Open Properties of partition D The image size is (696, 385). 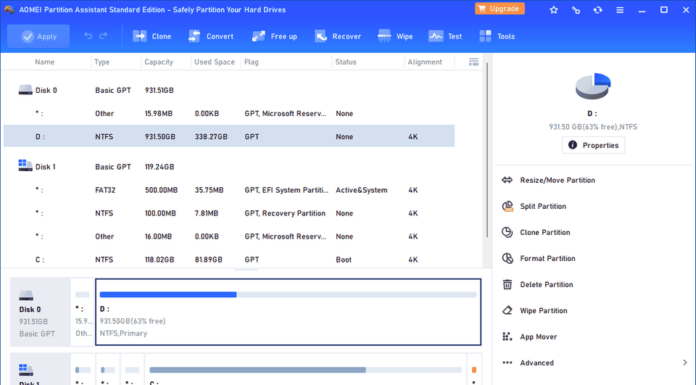(593, 145)
